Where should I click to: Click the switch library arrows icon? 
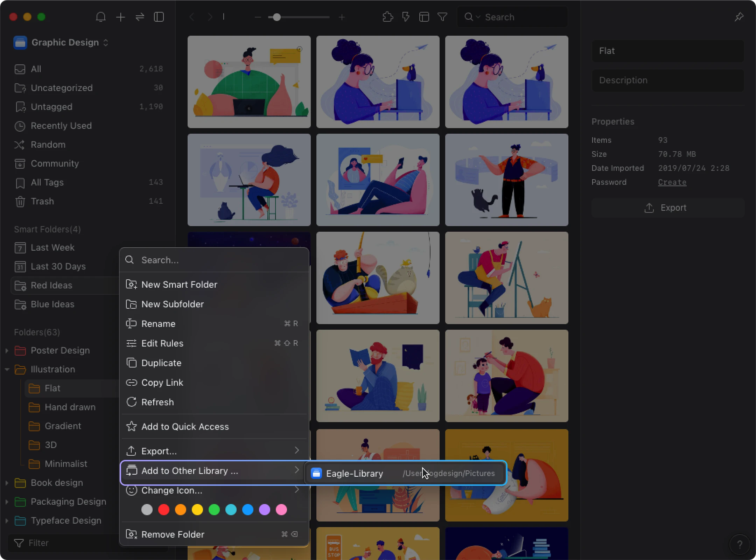(140, 17)
